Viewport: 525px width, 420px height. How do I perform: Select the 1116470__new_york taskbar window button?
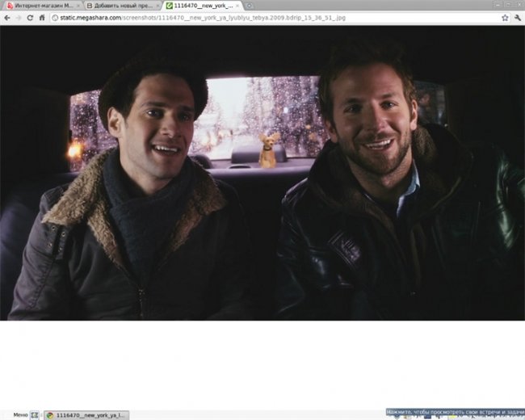(x=89, y=415)
